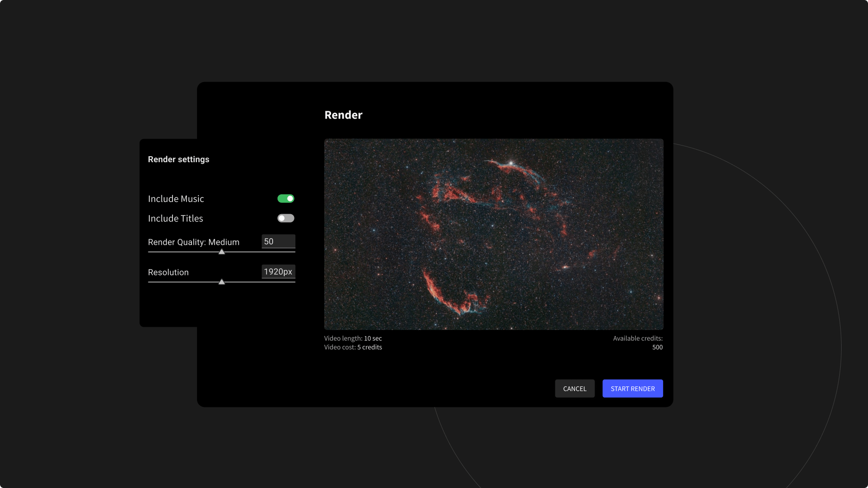Click the Render Quality value field
868x488 pixels.
[278, 241]
